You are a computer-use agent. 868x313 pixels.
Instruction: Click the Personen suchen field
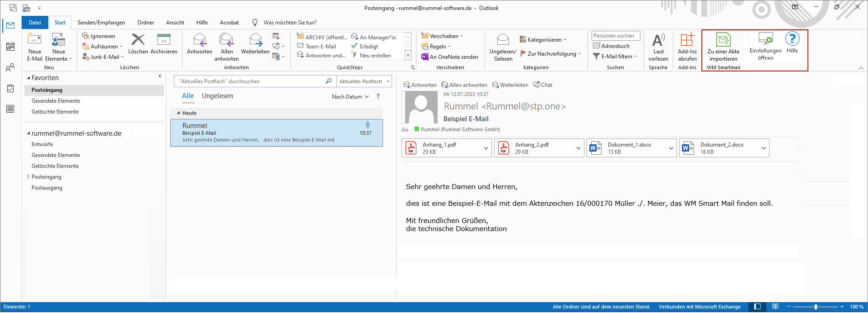616,36
